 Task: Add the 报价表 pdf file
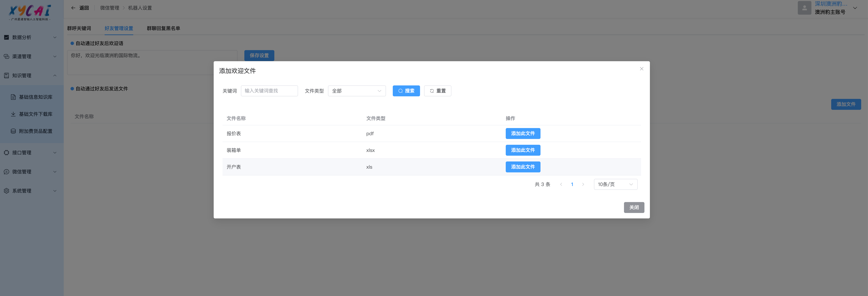523,134
